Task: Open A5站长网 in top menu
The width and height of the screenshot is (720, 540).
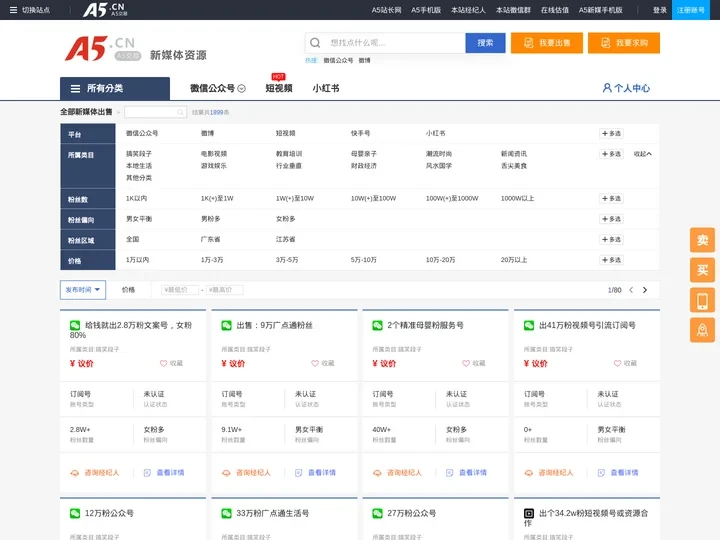Action: [x=386, y=10]
